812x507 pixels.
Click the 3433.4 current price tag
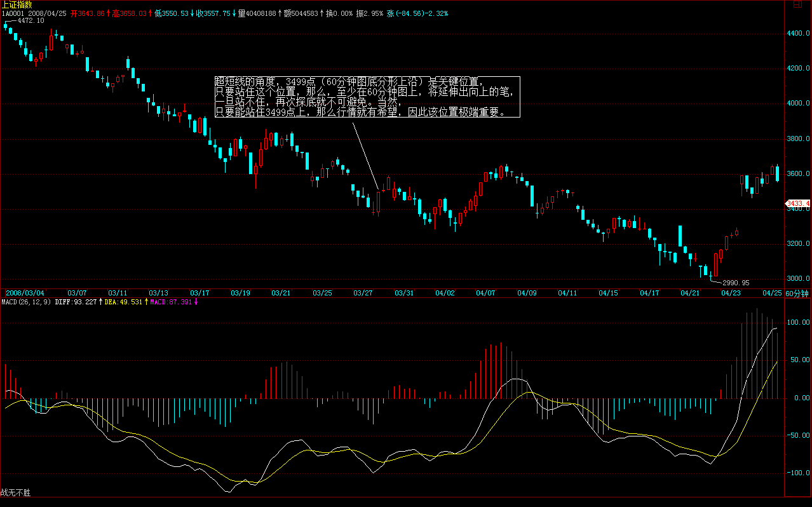point(798,204)
